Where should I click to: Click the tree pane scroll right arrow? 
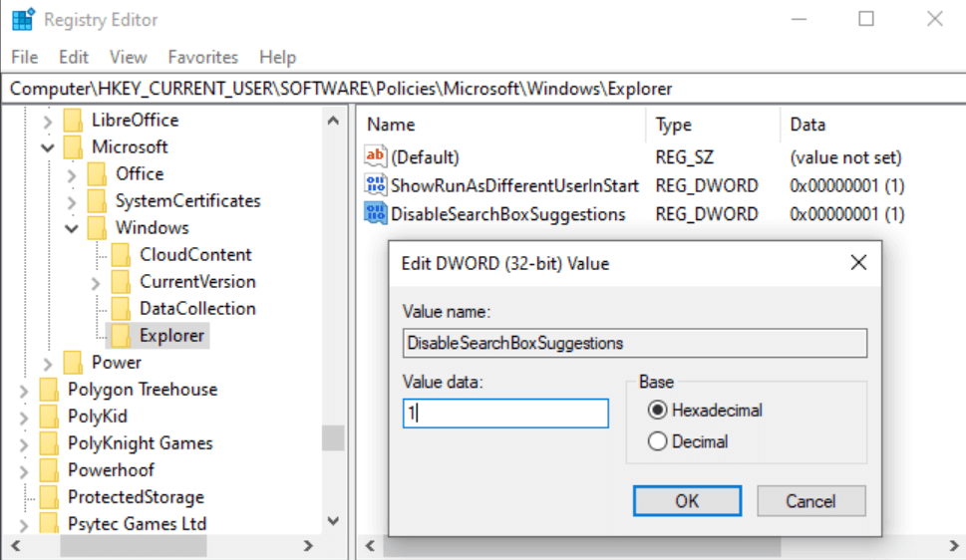308,546
